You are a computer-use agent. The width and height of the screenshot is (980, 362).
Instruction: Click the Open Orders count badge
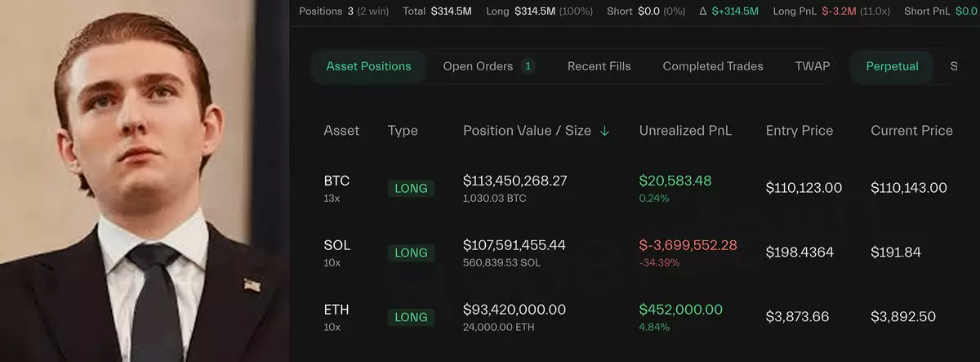[528, 66]
